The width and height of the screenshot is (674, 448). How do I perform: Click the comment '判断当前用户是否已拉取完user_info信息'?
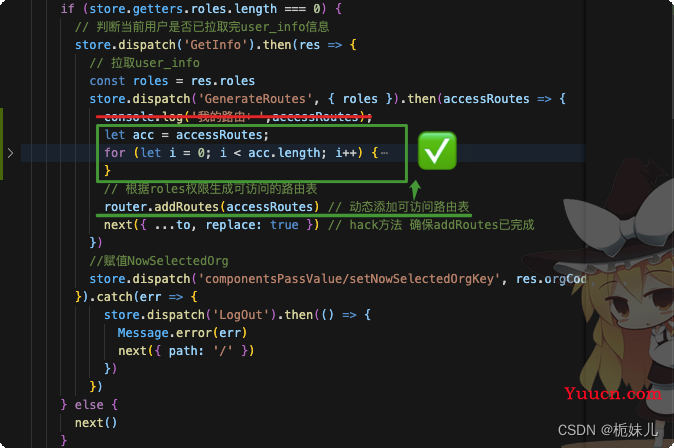pos(213,27)
